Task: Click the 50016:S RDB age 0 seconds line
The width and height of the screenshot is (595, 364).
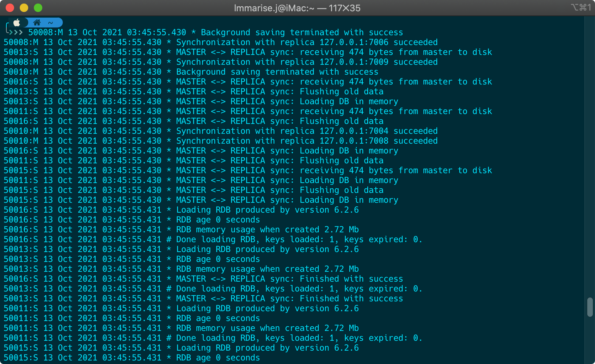Action: tap(132, 220)
